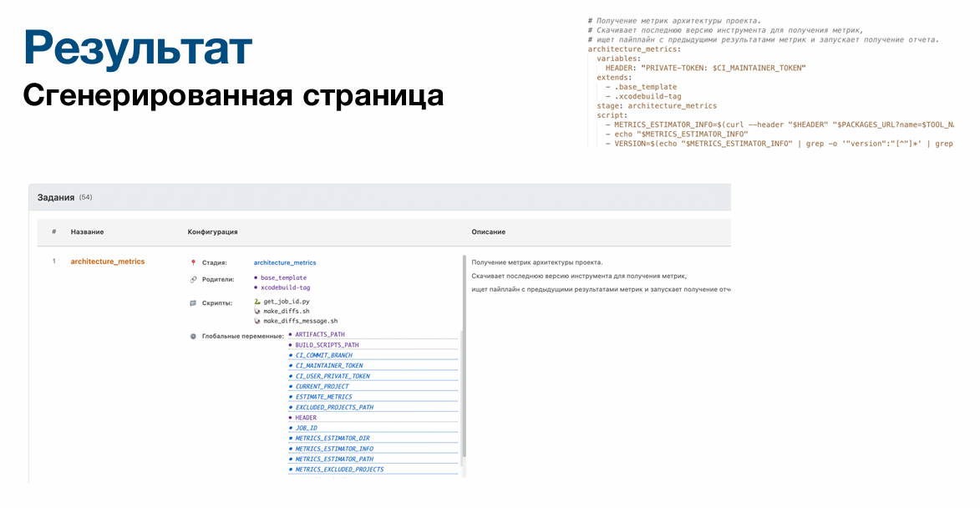Click the Сгенерированная страница subtitle
This screenshot has height=508, width=980.
click(x=233, y=95)
